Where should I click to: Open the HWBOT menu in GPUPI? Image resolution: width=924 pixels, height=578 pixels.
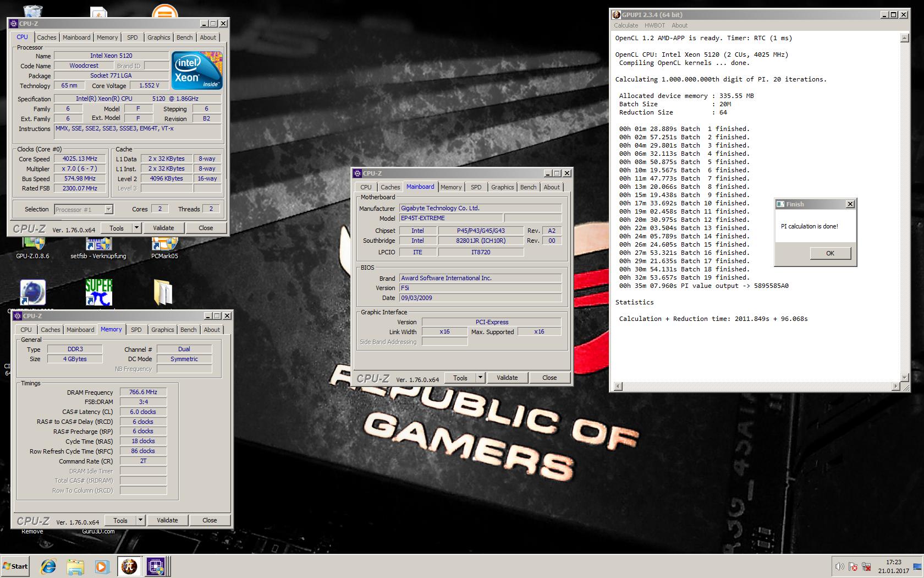pyautogui.click(x=654, y=25)
